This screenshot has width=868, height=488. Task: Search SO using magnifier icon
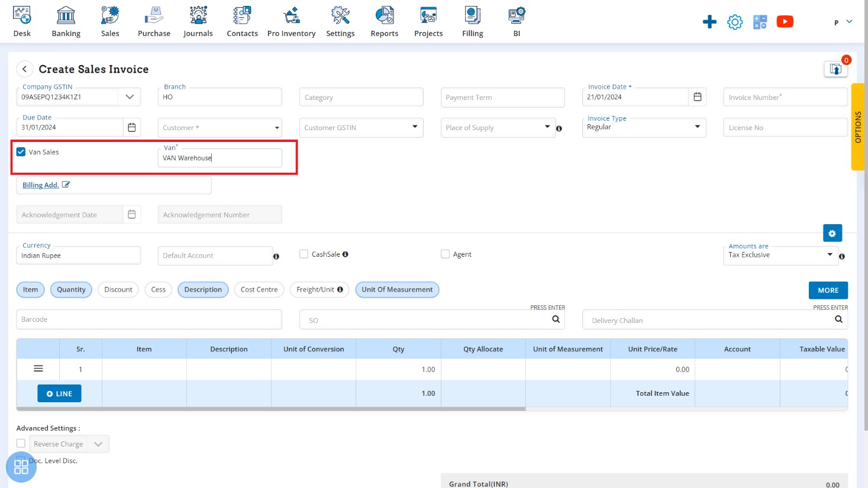556,319
